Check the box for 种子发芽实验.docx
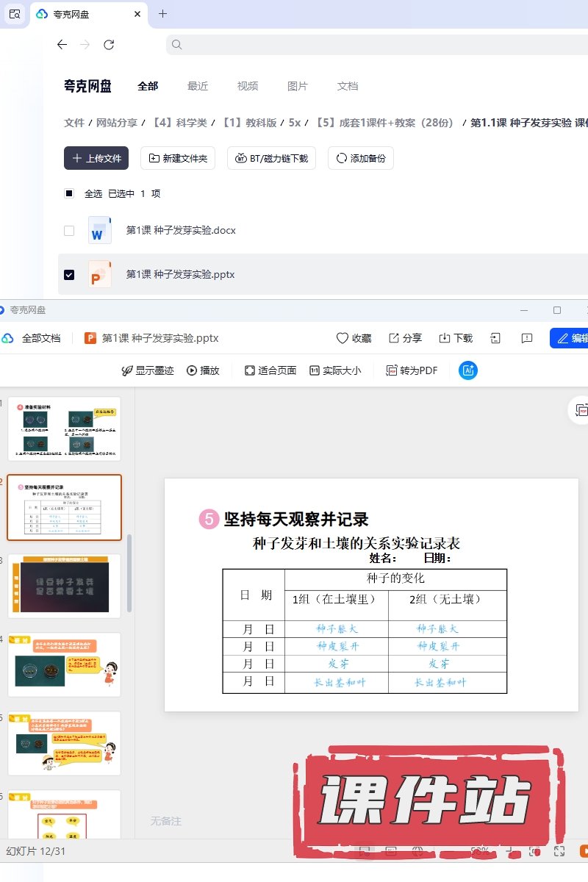This screenshot has width=588, height=882. pos(69,231)
